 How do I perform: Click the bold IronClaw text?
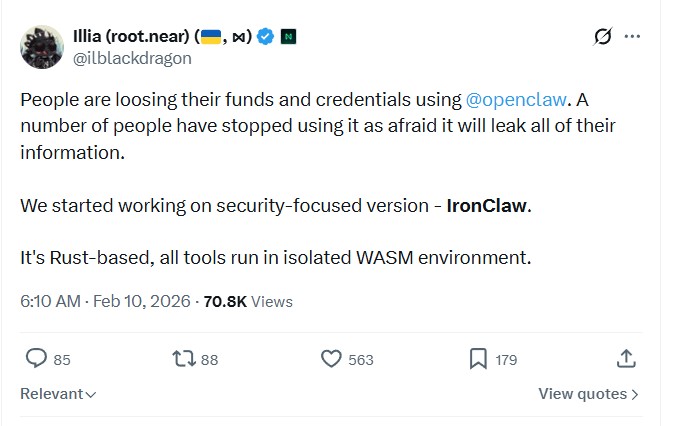pos(485,205)
